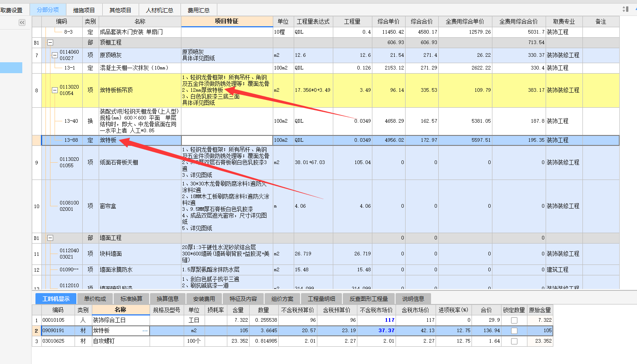Collapse the 顶棚工程 section

tap(50, 42)
